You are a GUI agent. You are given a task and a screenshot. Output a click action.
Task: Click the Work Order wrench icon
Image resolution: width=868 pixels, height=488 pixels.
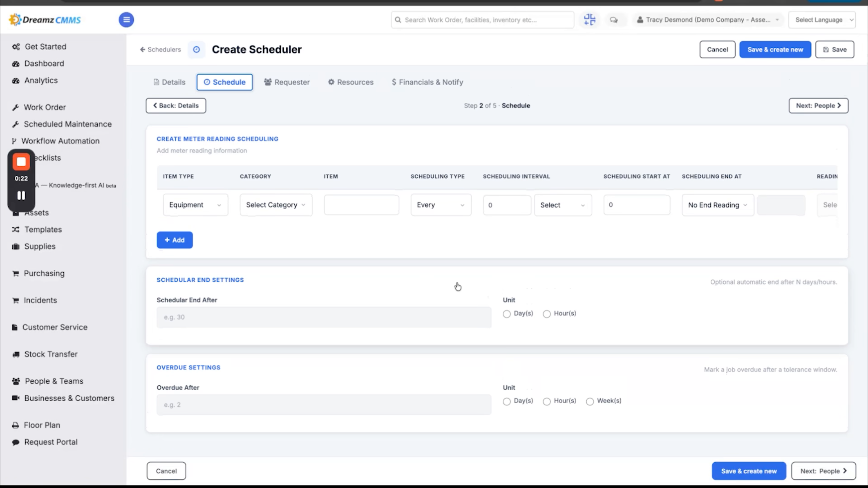pyautogui.click(x=15, y=107)
